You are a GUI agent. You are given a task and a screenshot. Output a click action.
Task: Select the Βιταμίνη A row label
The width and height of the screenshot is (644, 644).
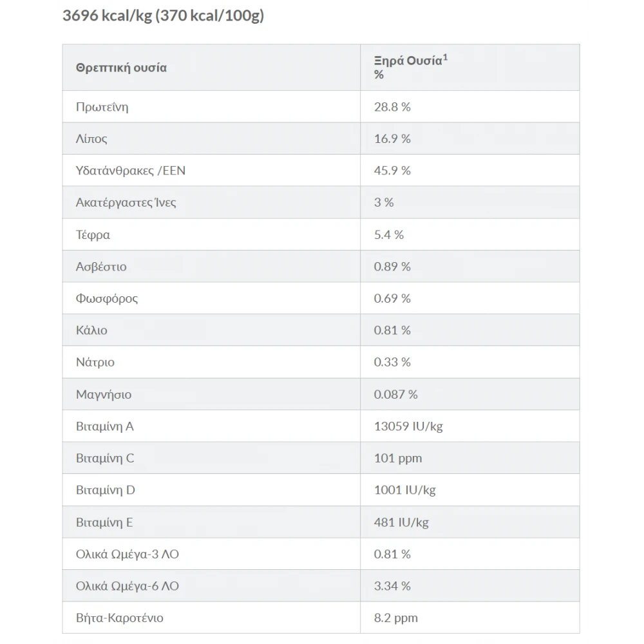pyautogui.click(x=104, y=426)
